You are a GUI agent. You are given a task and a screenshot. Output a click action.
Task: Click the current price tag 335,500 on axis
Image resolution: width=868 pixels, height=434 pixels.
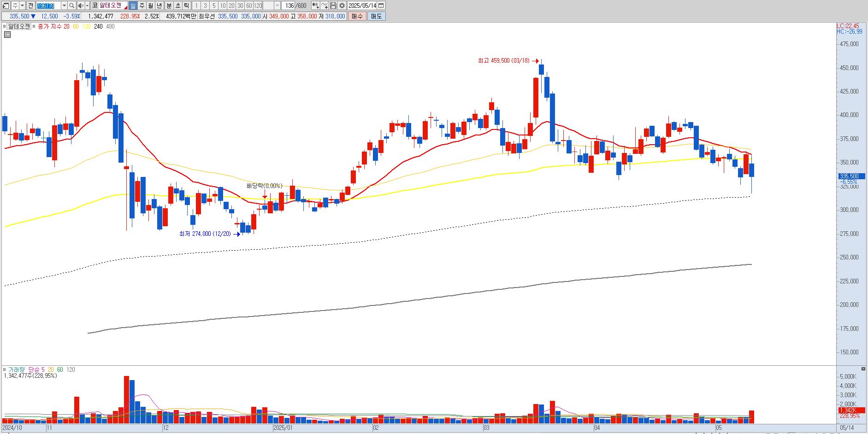point(851,176)
